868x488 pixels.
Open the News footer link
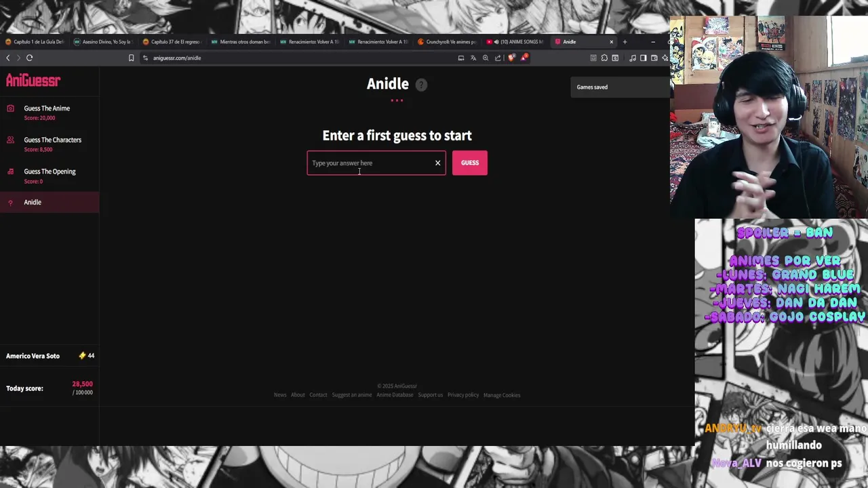tap(280, 395)
